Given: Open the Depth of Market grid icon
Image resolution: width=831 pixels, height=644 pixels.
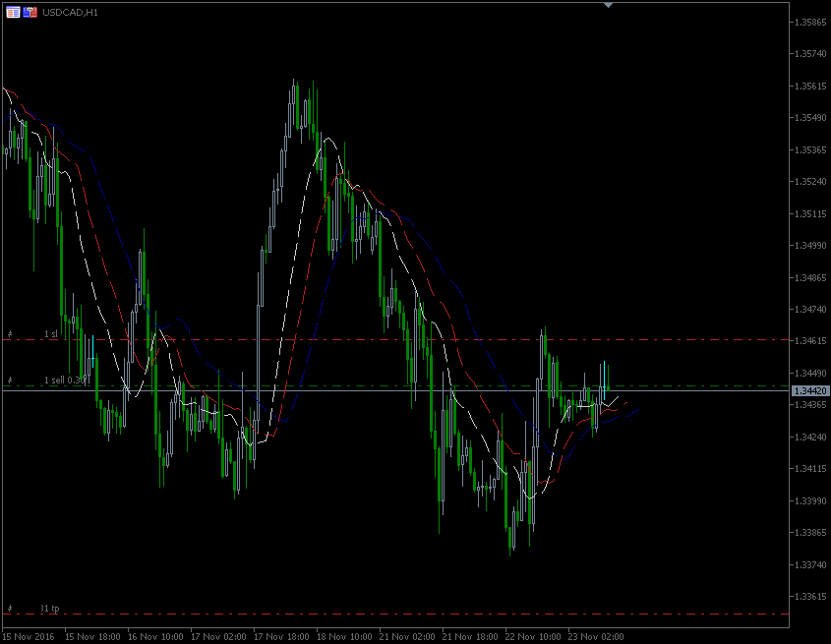Looking at the screenshot, I should [13, 12].
